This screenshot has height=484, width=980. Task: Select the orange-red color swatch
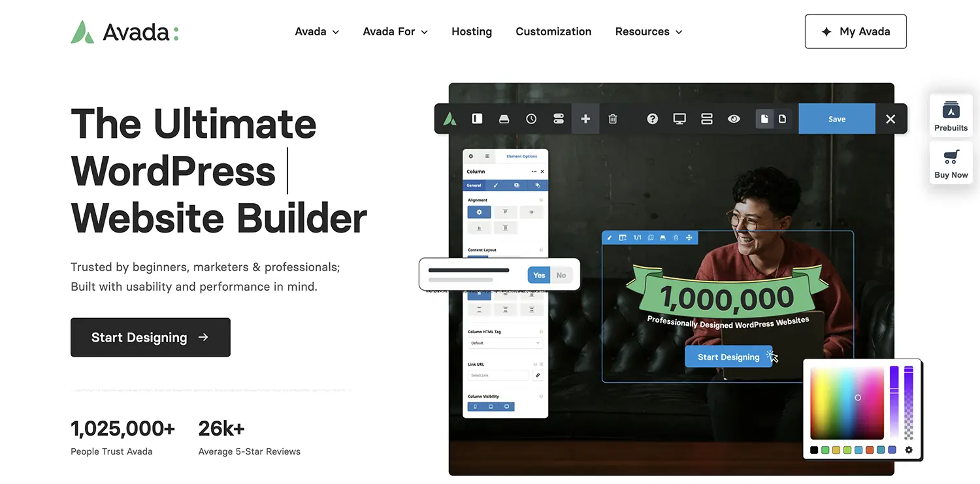870,450
